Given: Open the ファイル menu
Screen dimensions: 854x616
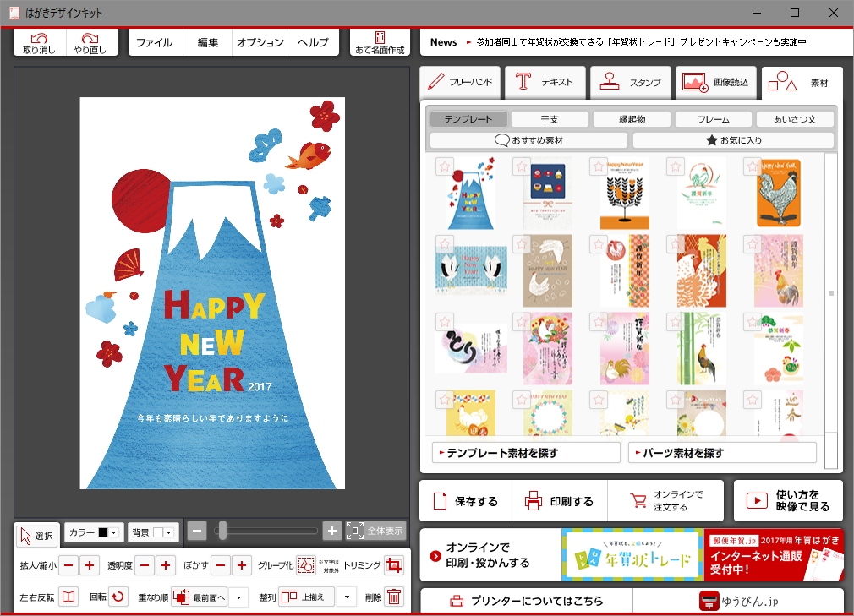Looking at the screenshot, I should [x=154, y=42].
